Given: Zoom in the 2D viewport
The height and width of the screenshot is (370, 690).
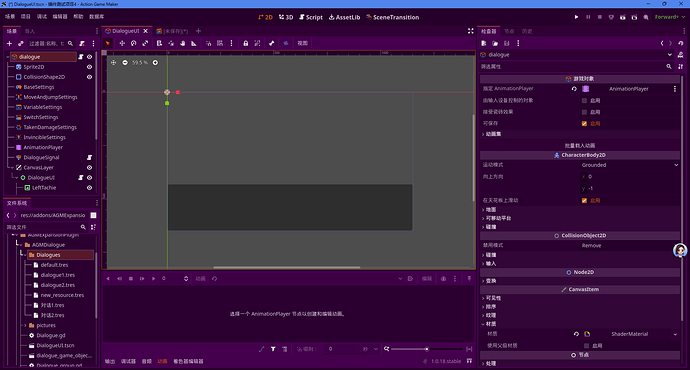Looking at the screenshot, I should [x=155, y=62].
